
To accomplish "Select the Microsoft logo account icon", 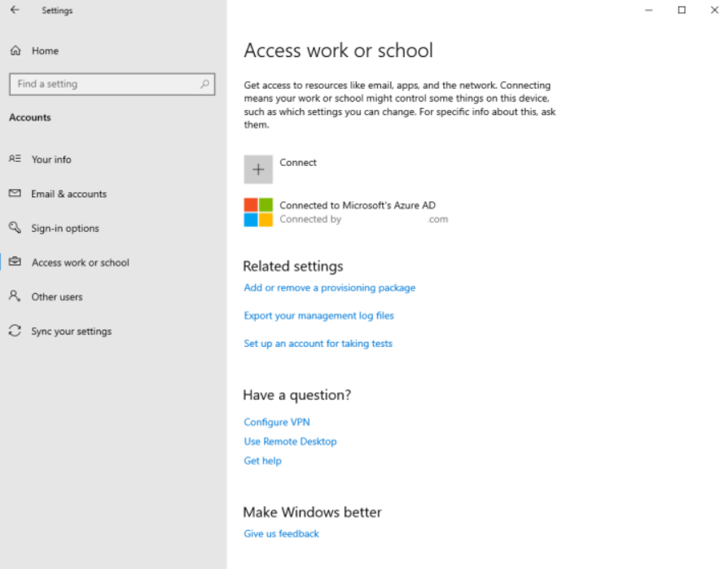I will (x=258, y=212).
